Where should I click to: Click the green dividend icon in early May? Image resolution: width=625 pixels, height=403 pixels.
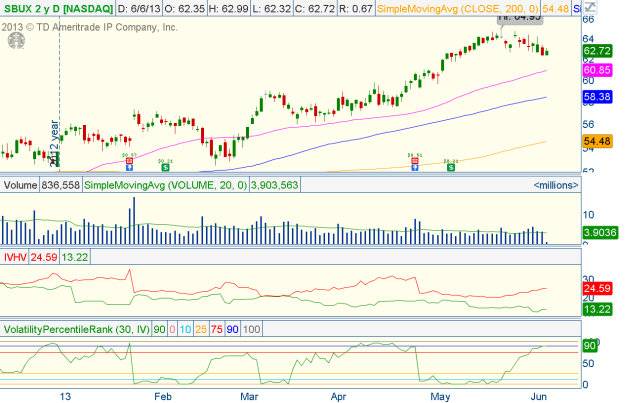[x=451, y=166]
